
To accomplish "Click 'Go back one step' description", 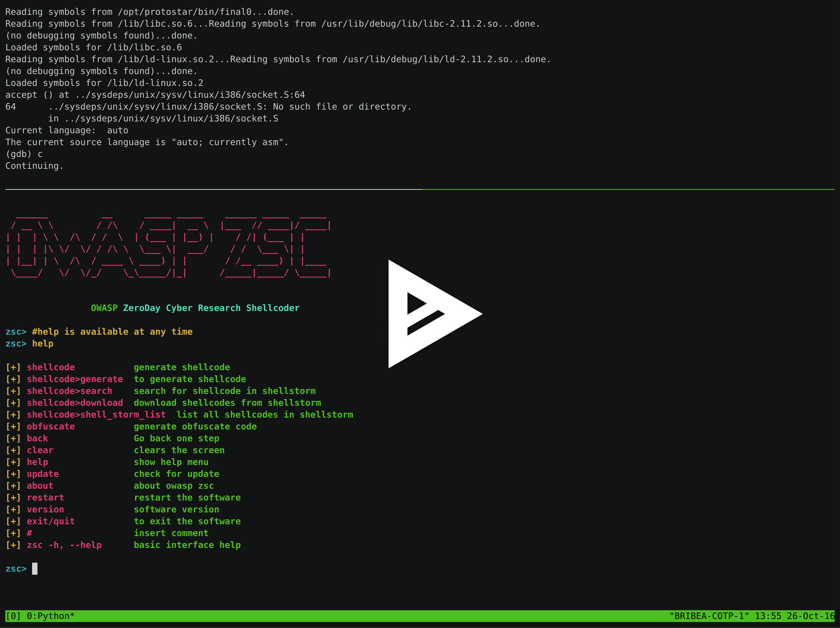I will (177, 438).
